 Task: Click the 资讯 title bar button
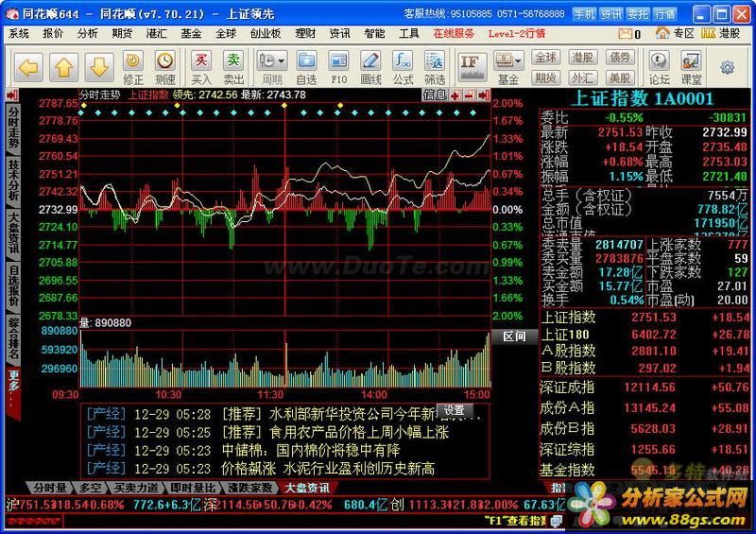click(x=610, y=14)
